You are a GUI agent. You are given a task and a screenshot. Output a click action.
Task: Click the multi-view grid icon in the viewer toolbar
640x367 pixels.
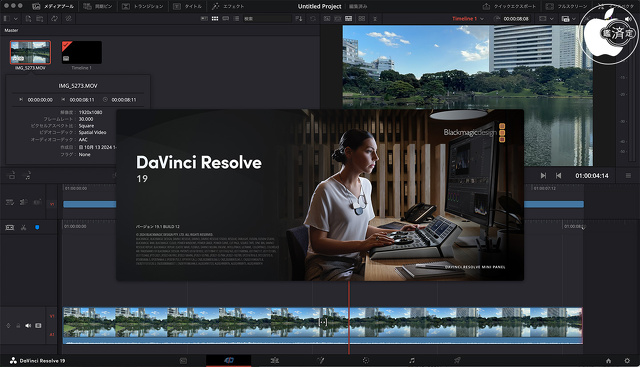[362, 19]
